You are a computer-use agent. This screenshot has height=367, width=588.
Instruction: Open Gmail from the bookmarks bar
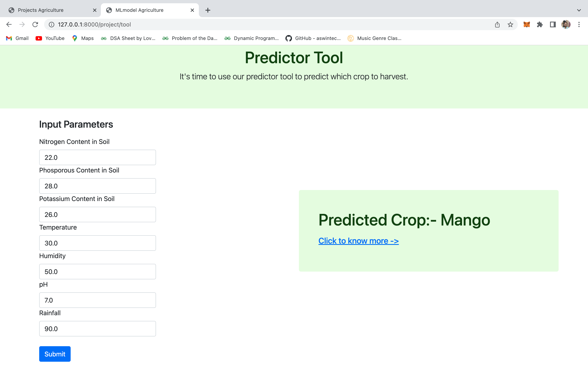[17, 38]
